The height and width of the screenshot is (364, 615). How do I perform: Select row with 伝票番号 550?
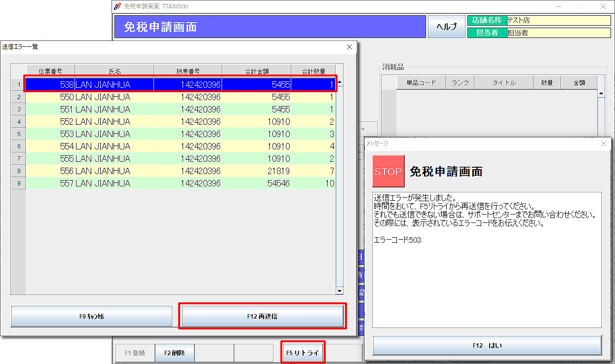[180, 97]
